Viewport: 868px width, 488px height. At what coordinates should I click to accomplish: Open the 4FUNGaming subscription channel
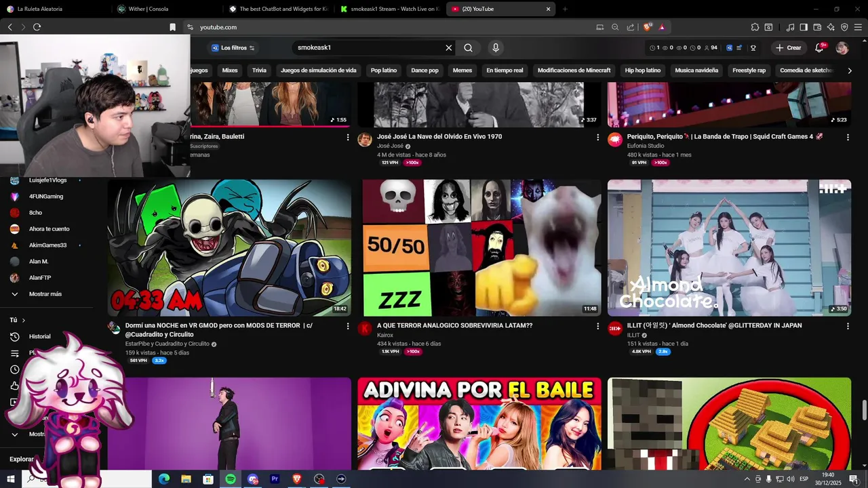(x=45, y=197)
